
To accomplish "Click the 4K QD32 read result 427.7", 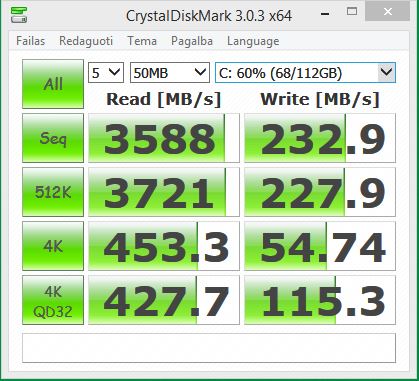I will [164, 300].
